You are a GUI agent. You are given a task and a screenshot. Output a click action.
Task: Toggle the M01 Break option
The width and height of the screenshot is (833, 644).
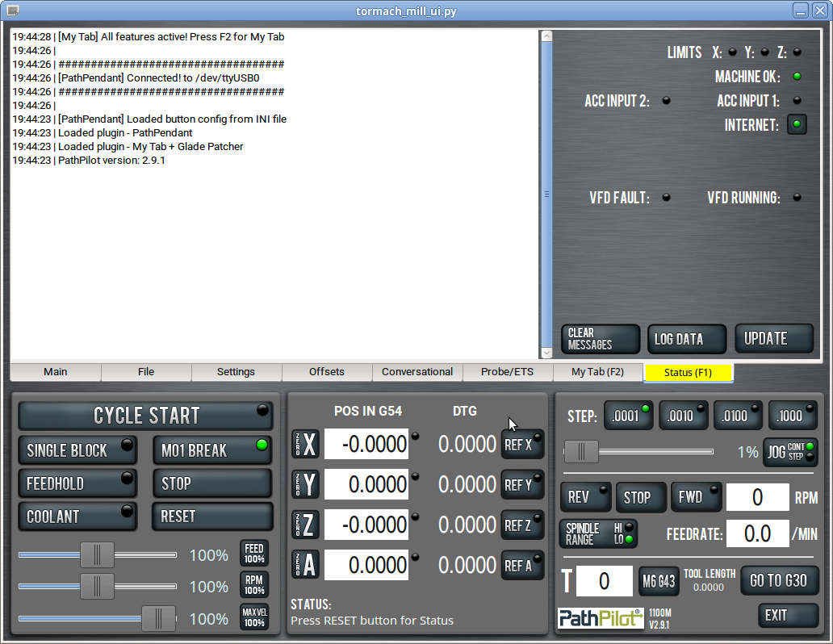[x=211, y=450]
